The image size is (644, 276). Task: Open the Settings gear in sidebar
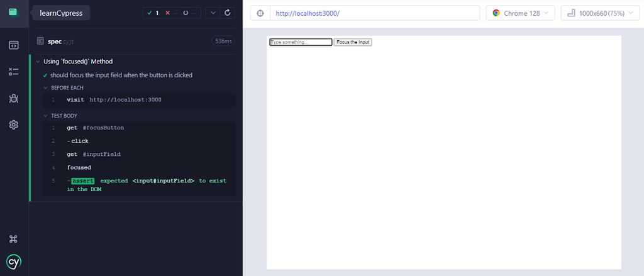point(14,124)
